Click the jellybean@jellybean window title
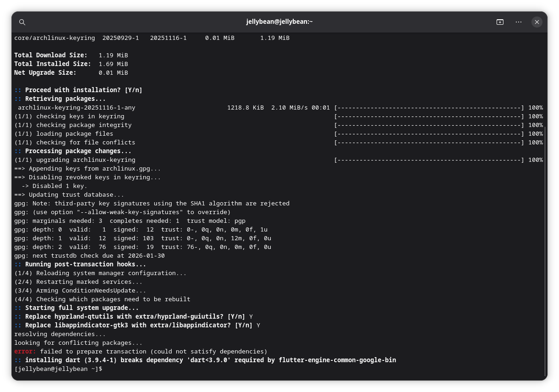Viewport: 559px width, 392px height. point(279,22)
